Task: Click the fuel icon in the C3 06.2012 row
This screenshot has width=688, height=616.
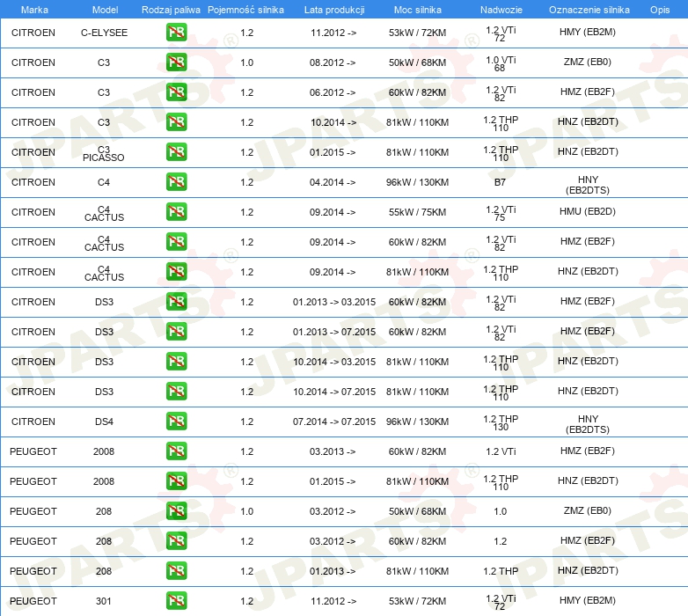Action: [176, 92]
